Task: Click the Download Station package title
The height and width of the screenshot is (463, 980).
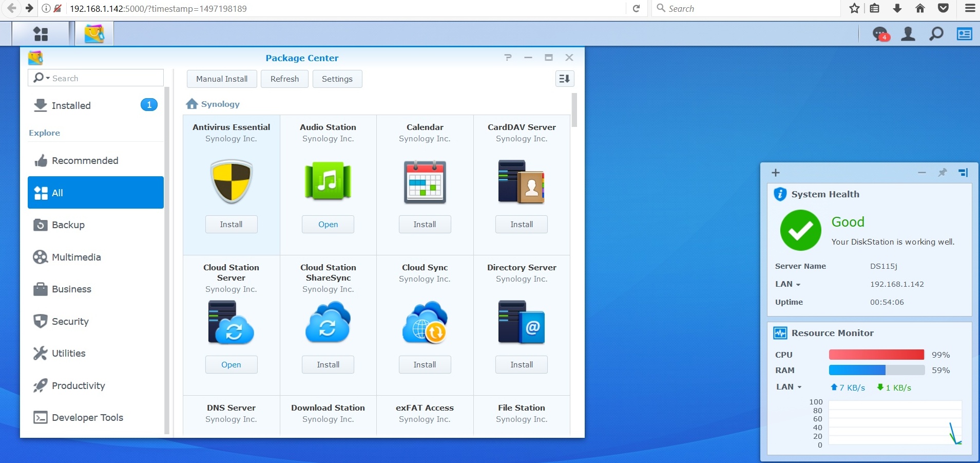Action: coord(328,408)
